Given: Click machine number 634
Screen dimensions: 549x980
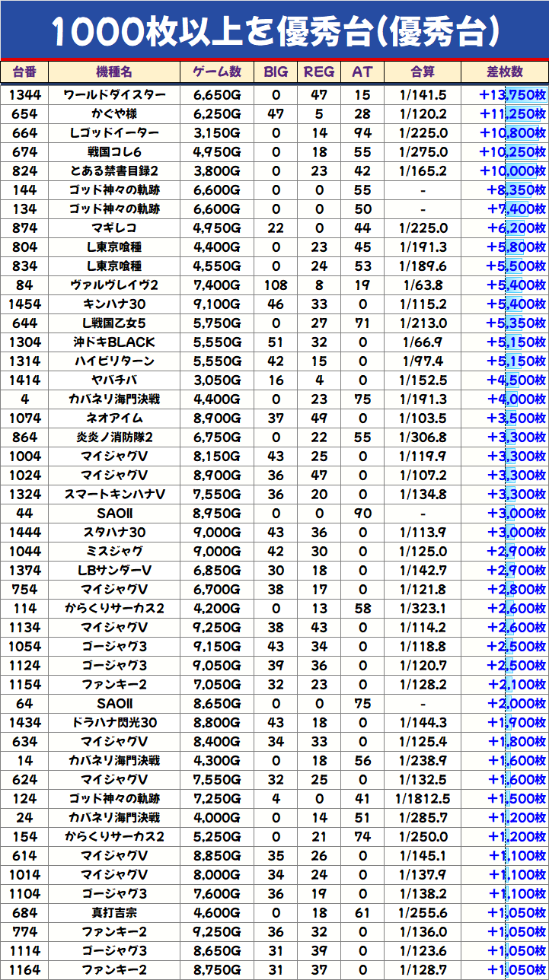Looking at the screenshot, I should pos(24,742).
